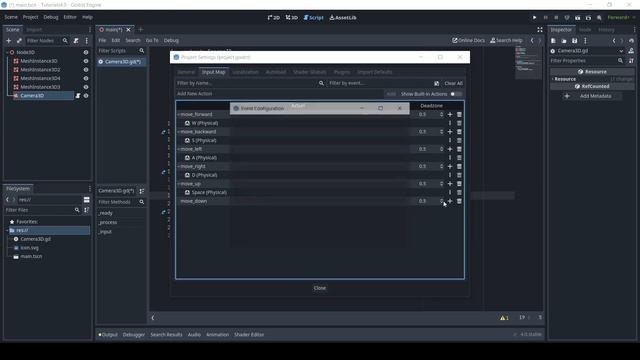640x360 pixels.
Task: Toggle the FileSystem split view icon
Action: pos(87,200)
